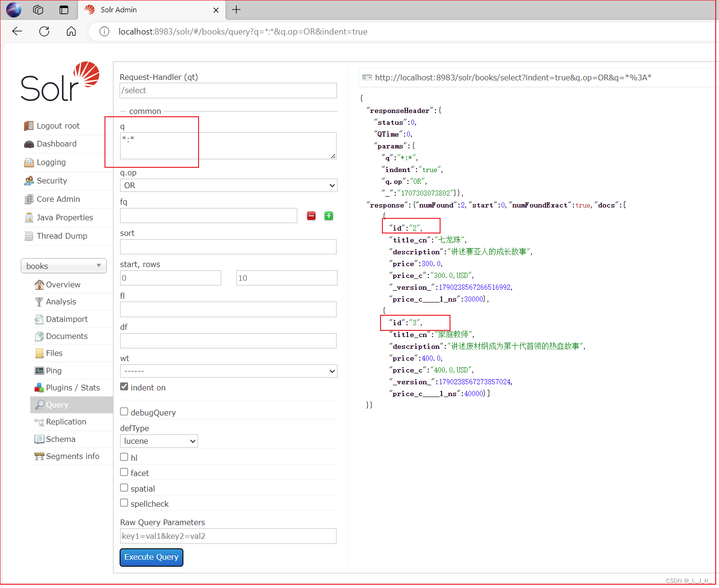This screenshot has height=588, width=719.
Task: Click the query URL link icon
Action: [367, 78]
